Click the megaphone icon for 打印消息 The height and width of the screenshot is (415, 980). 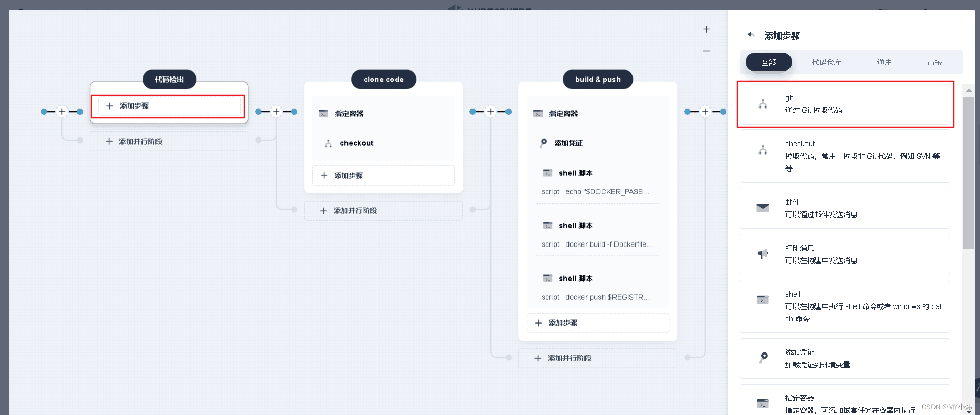click(763, 254)
